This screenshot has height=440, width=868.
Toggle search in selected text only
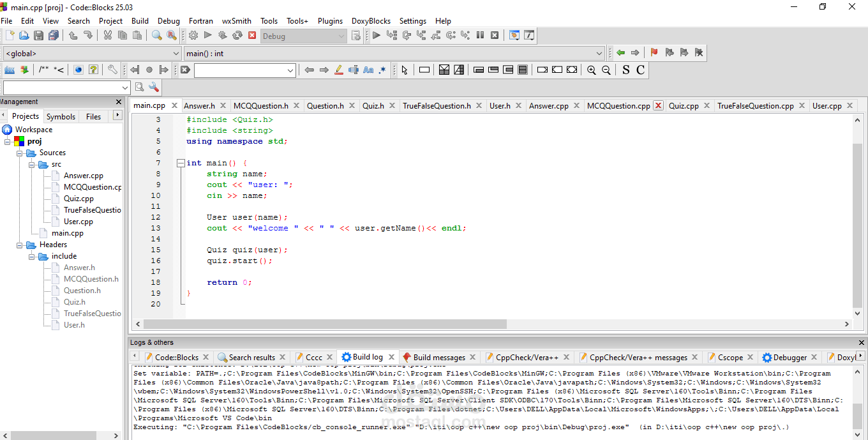coord(354,70)
